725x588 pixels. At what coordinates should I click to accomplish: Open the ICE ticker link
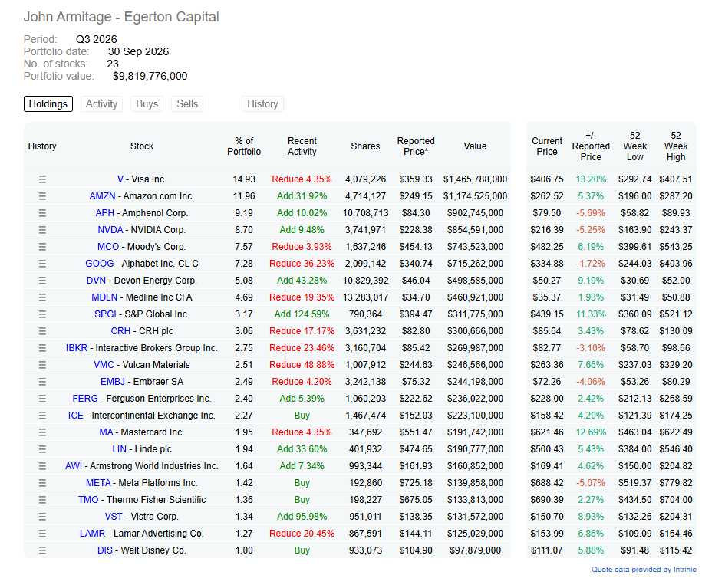(76, 416)
